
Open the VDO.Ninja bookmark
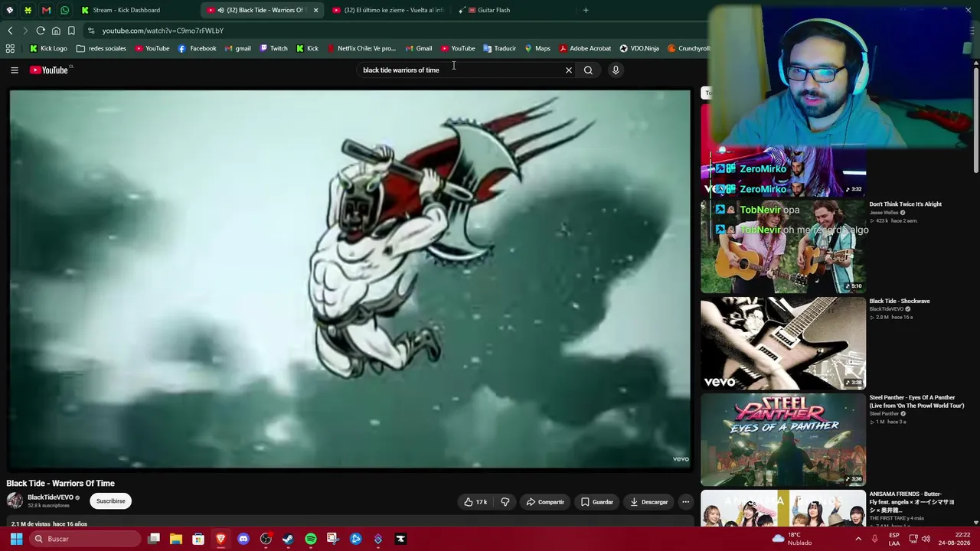639,48
